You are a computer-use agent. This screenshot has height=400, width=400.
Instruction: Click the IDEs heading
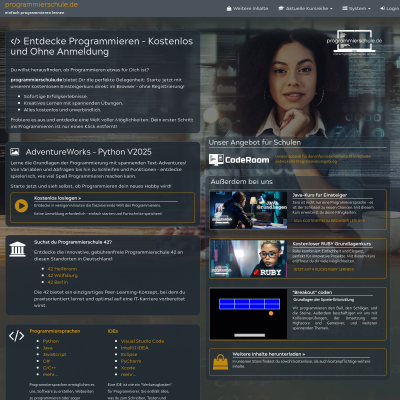click(x=113, y=331)
